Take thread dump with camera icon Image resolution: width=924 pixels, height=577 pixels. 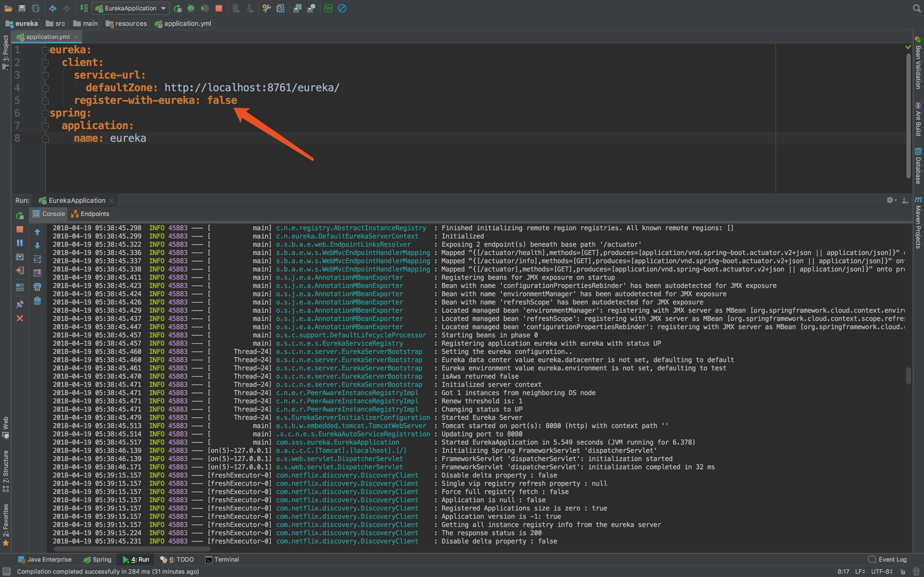coord(20,257)
